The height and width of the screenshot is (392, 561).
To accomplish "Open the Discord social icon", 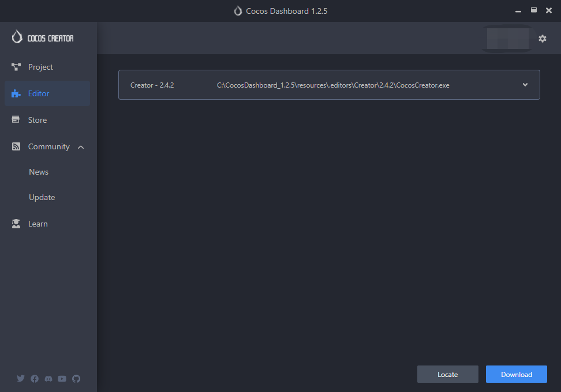I will tap(48, 378).
